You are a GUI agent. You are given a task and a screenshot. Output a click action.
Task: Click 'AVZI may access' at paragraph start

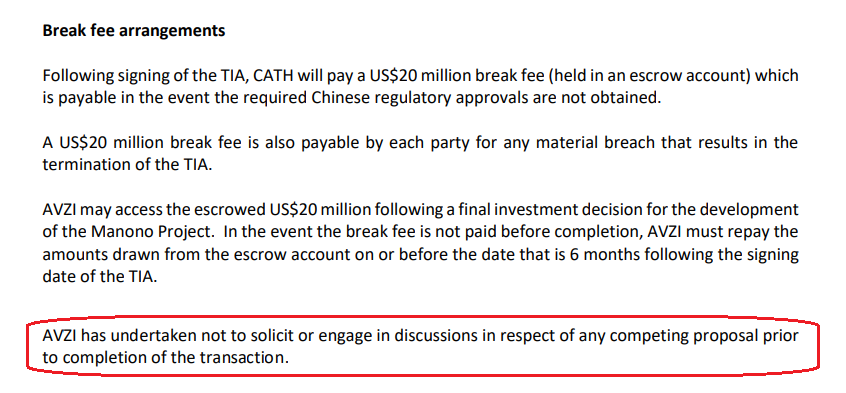pyautogui.click(x=100, y=209)
